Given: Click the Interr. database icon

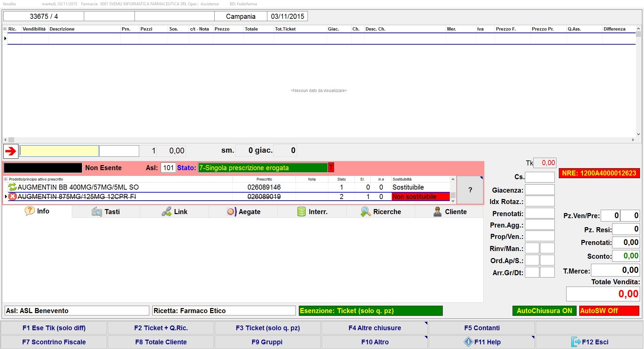Looking at the screenshot, I should click(302, 212).
